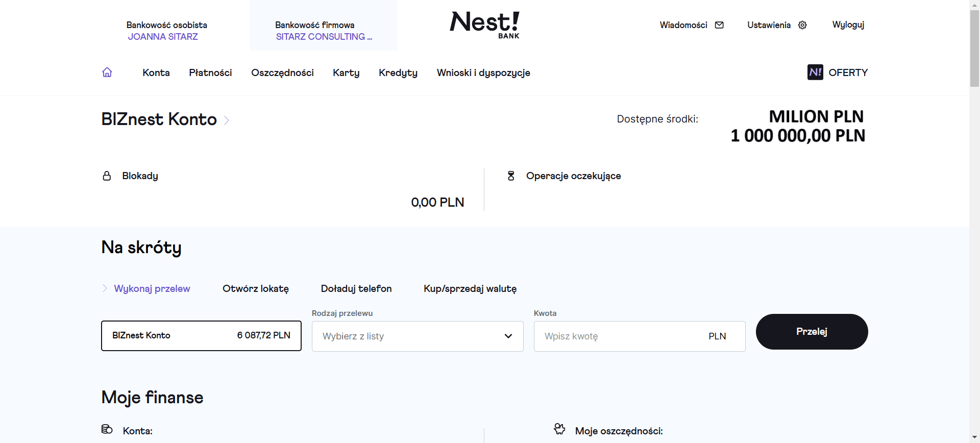Open BIZnest Konto details chevron
980x443 pixels.
[227, 120]
